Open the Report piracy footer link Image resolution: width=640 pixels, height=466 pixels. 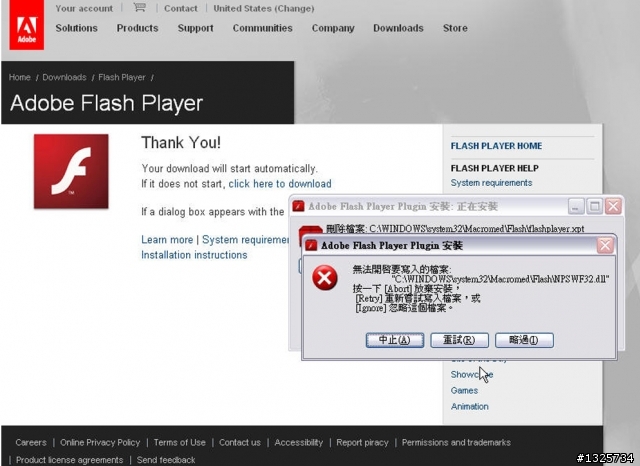coord(362,442)
